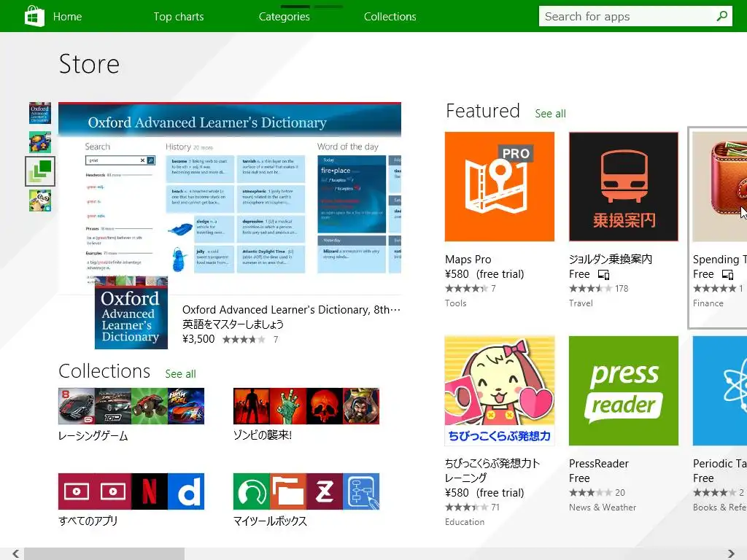Select the panda spotlight thumbnail
This screenshot has height=560, width=747.
pos(40,201)
